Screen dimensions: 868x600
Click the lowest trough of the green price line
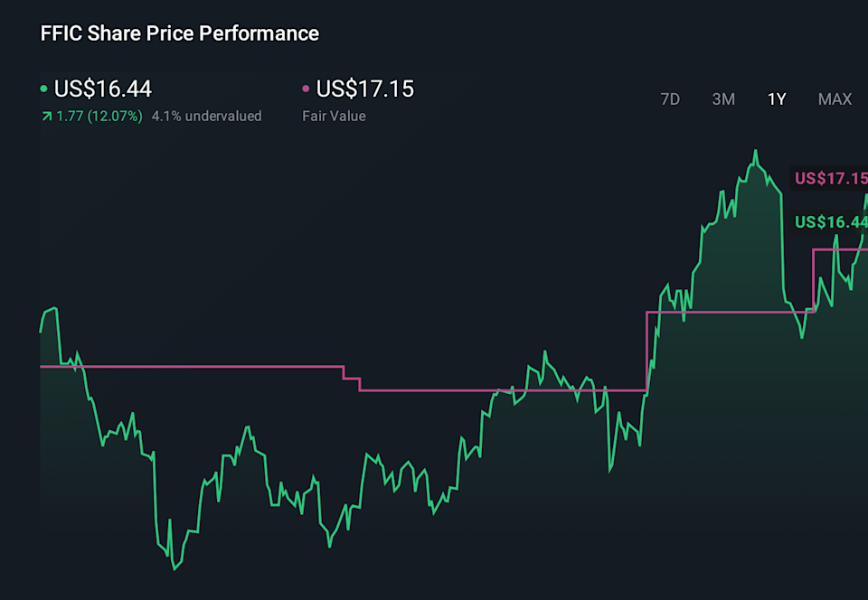[x=175, y=568]
